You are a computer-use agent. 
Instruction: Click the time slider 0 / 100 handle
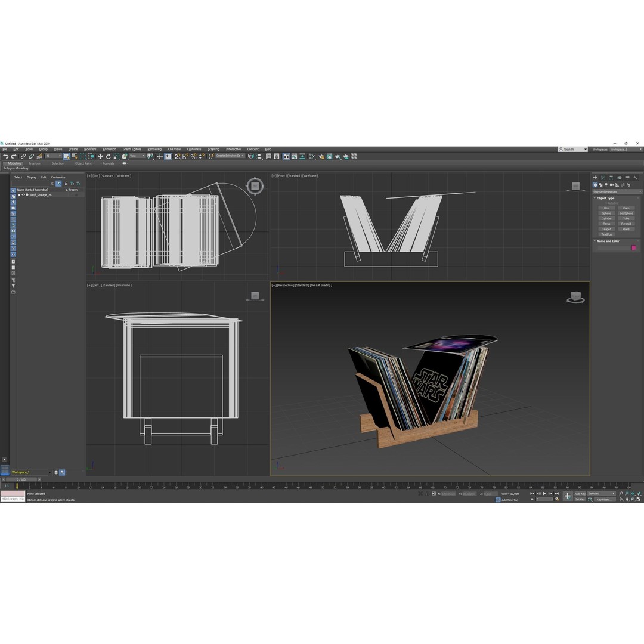click(21, 479)
